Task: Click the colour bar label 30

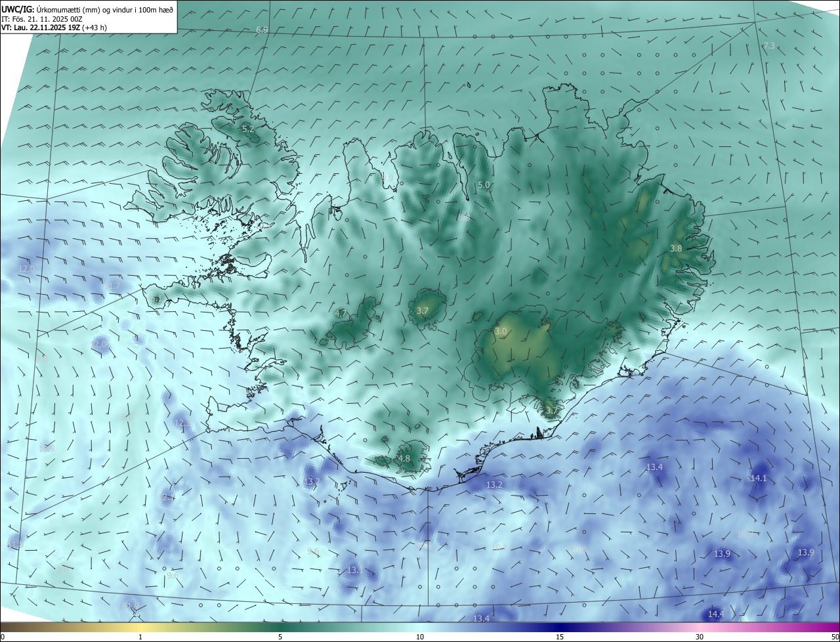Action: [x=700, y=637]
